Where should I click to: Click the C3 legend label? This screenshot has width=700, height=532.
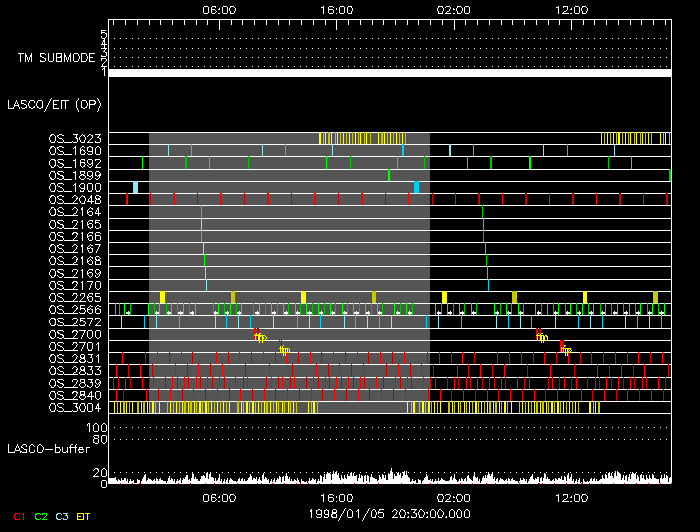(x=63, y=516)
